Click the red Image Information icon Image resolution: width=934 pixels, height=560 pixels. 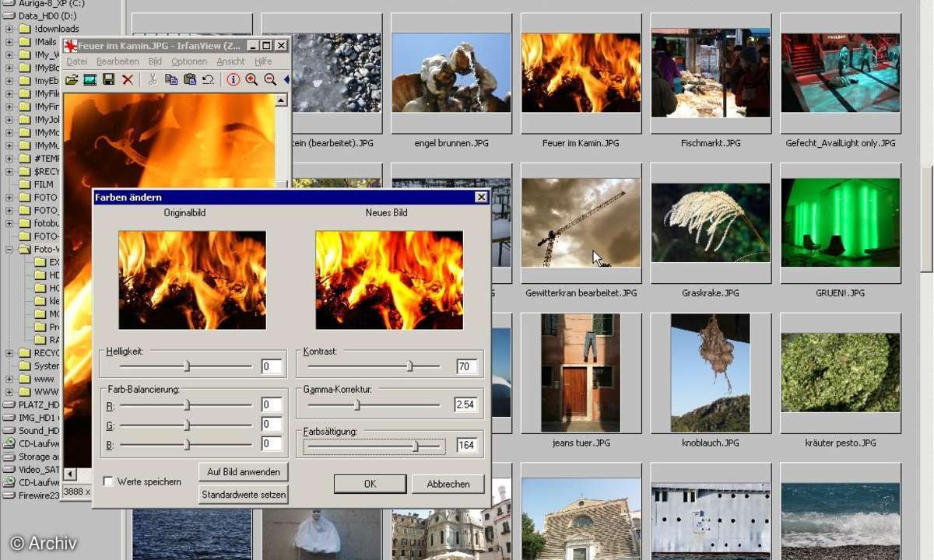coord(233,79)
